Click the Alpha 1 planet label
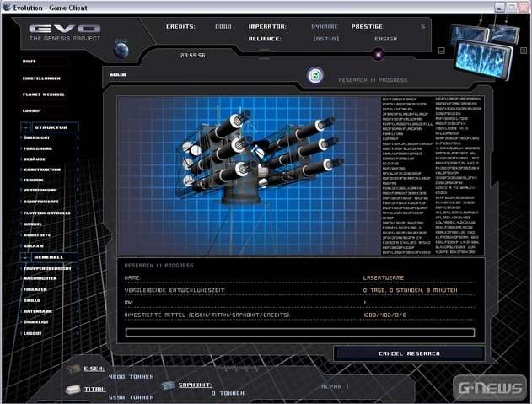The width and height of the screenshot is (532, 404). click(x=335, y=386)
